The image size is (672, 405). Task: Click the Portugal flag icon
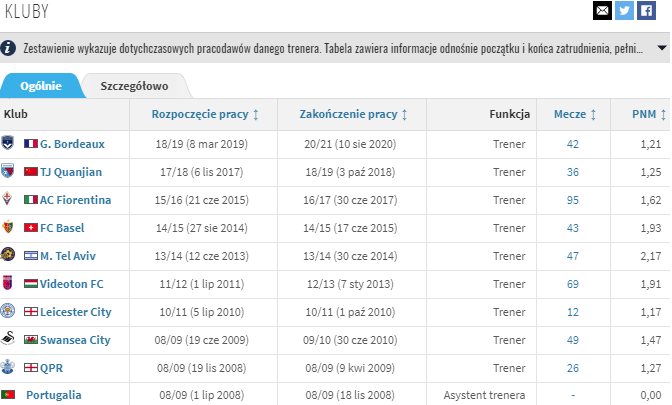8,394
